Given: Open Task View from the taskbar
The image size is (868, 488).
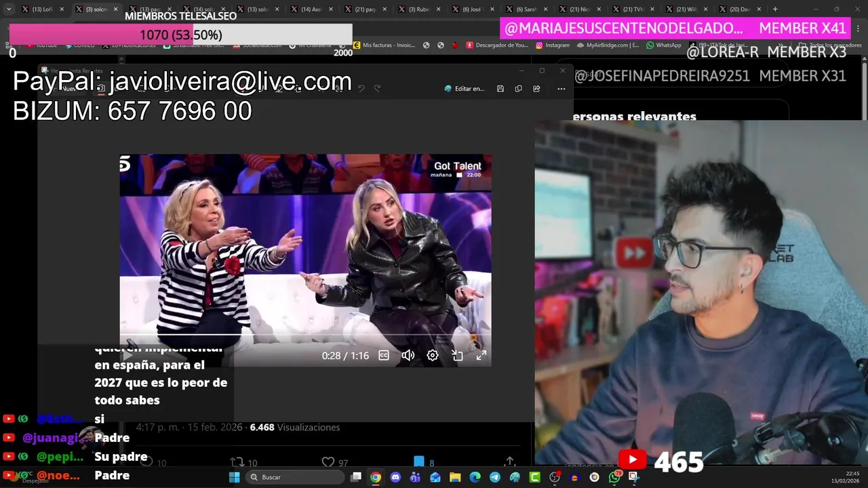Looking at the screenshot, I should [x=356, y=477].
